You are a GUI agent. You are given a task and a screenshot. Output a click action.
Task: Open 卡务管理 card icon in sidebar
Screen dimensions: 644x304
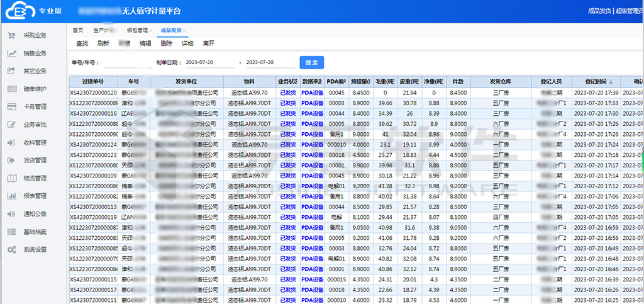11,107
